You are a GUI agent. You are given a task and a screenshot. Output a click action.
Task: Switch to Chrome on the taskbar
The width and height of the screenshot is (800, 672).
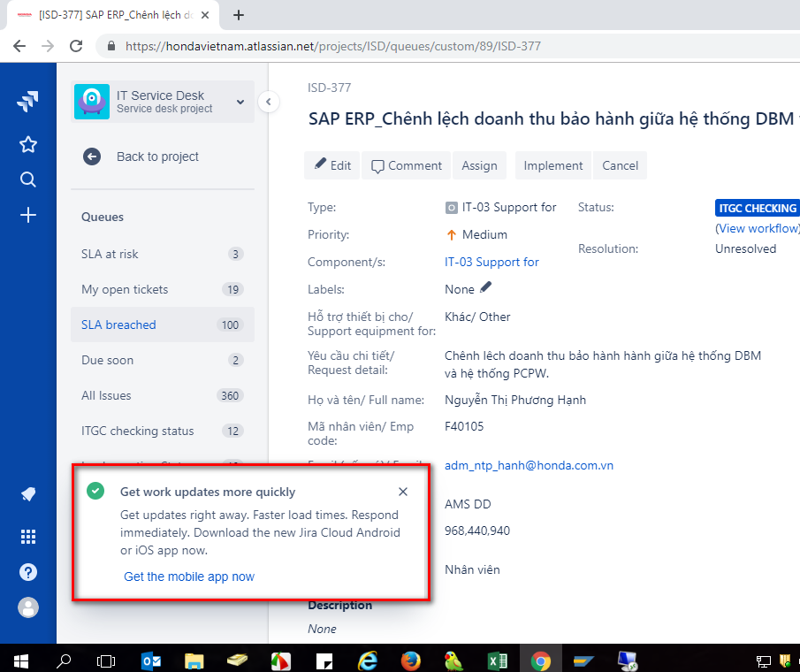541,661
